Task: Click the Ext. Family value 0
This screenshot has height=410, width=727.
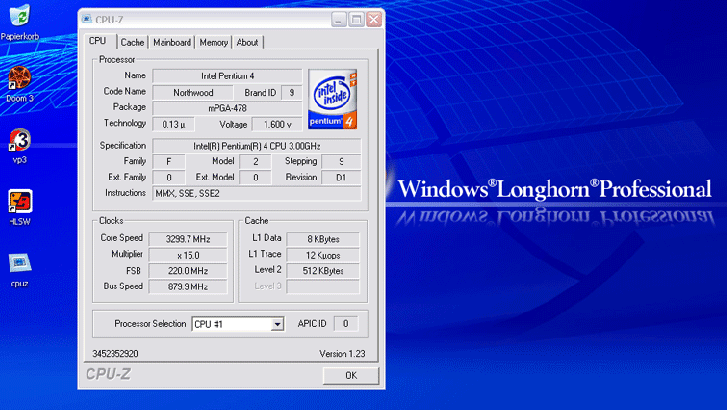Action: [x=169, y=177]
